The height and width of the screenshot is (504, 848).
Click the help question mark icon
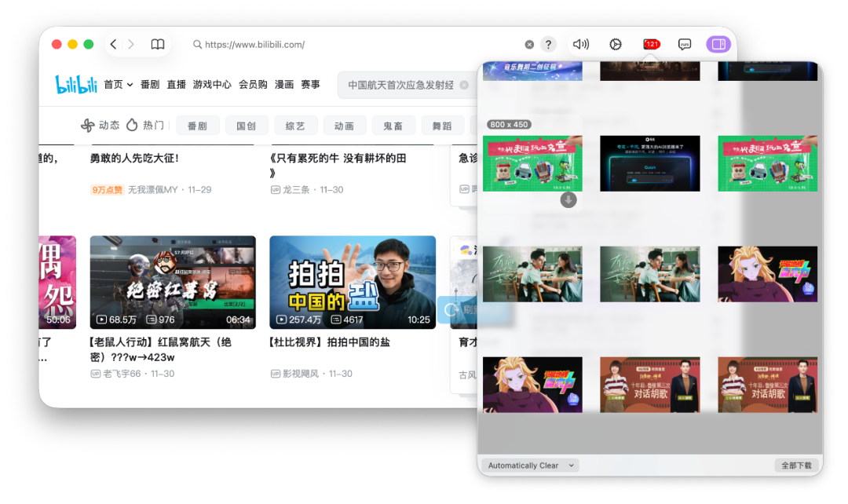click(548, 44)
